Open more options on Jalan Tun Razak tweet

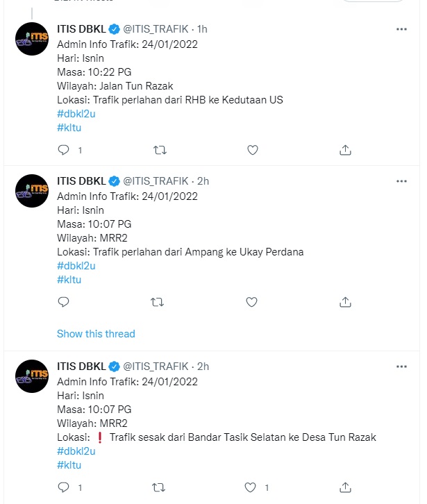pos(401,29)
